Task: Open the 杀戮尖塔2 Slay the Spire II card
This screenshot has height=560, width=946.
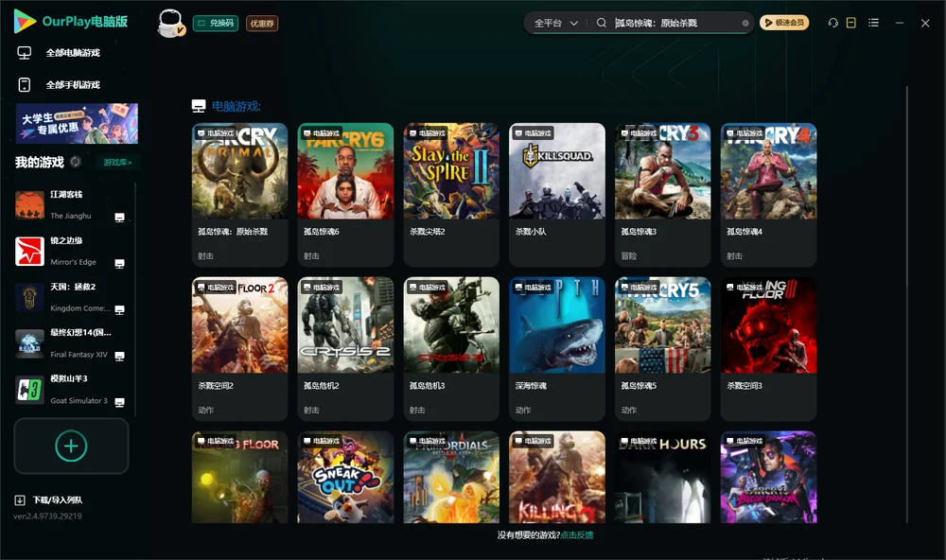Action: point(451,195)
